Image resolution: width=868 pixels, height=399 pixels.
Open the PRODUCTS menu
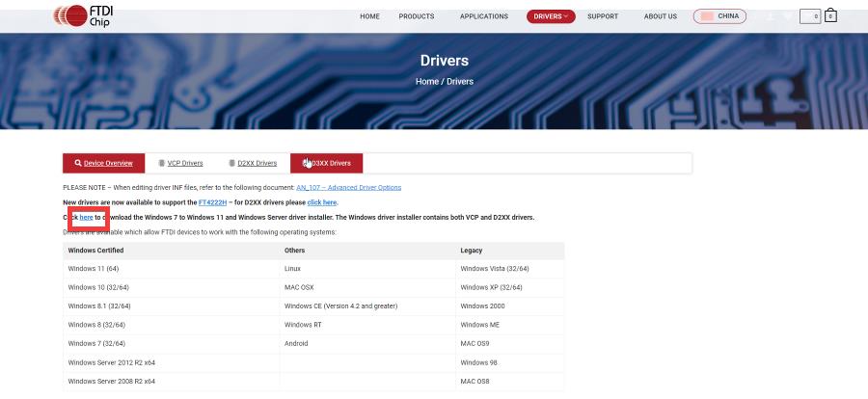click(417, 16)
